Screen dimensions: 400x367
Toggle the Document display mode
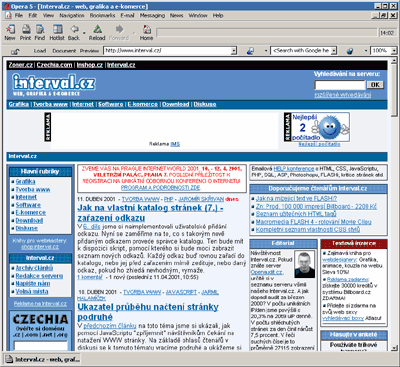[64, 51]
